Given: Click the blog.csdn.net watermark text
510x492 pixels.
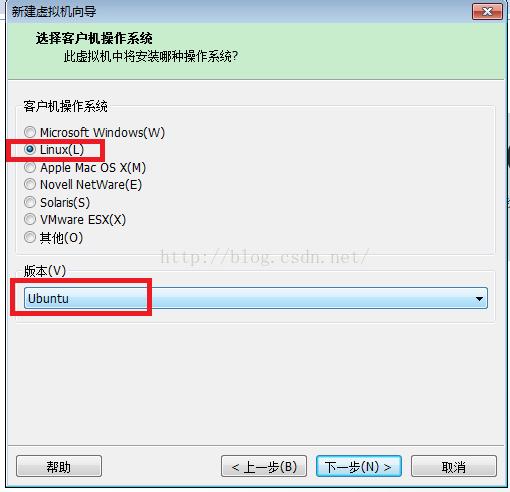Looking at the screenshot, I should click(x=265, y=257).
